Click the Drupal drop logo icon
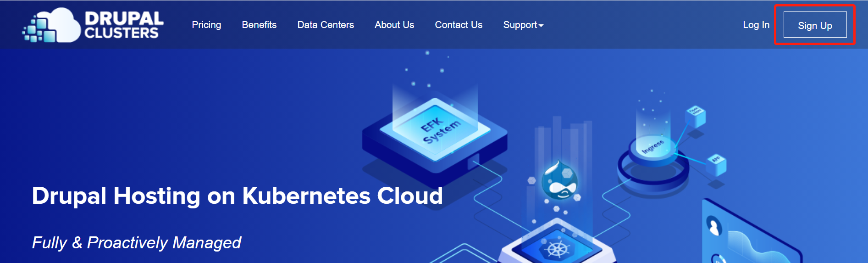This screenshot has width=868, height=263. point(559,180)
